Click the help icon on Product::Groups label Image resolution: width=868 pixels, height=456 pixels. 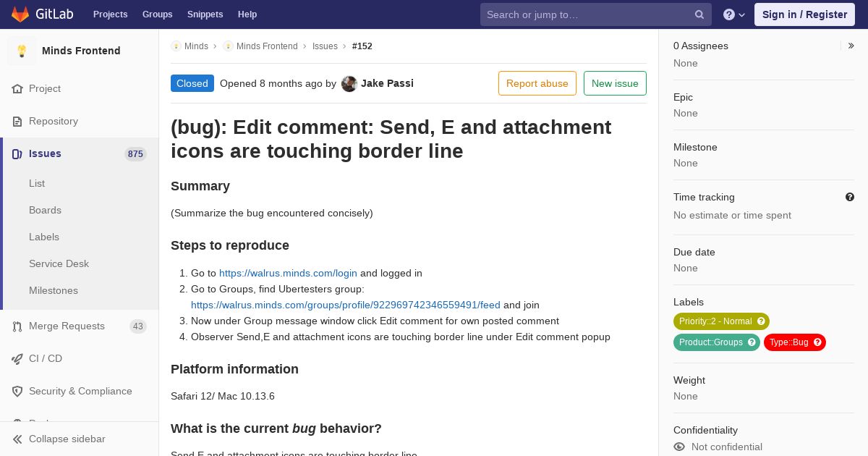tap(752, 342)
